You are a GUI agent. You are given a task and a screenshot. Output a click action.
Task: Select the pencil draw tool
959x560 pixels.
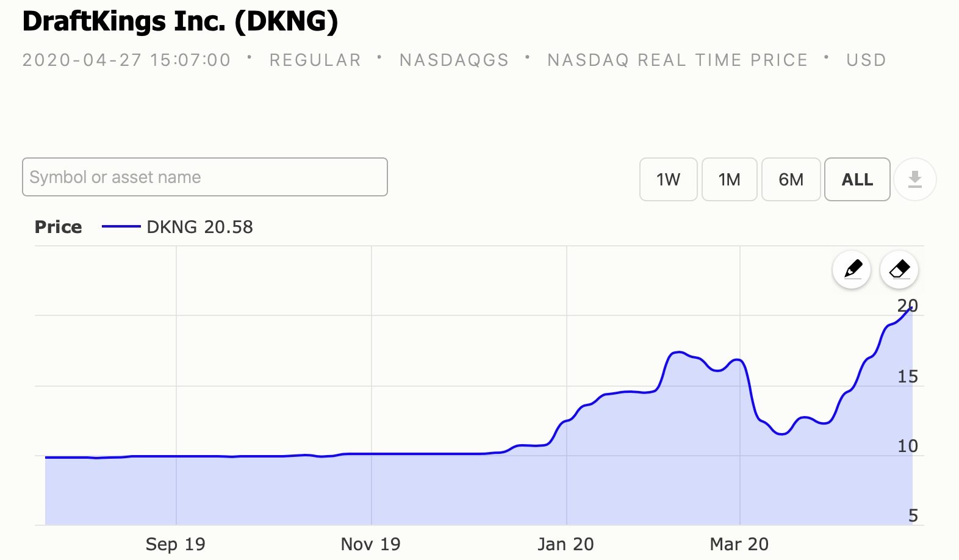[x=852, y=269]
